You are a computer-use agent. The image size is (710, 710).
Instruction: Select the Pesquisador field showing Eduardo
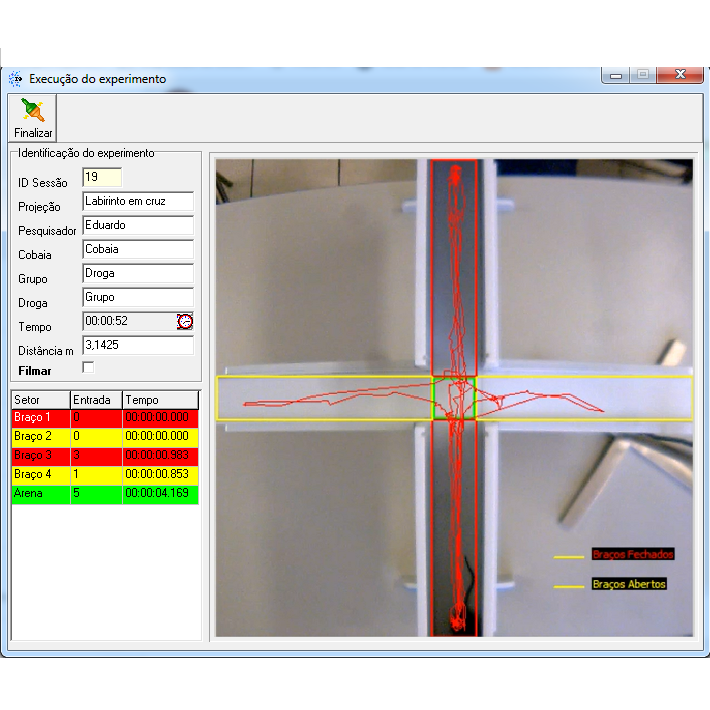(137, 225)
